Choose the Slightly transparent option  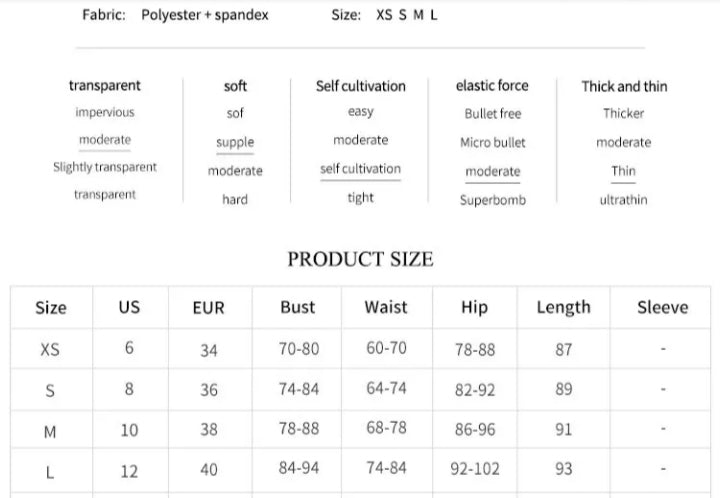[x=105, y=167]
